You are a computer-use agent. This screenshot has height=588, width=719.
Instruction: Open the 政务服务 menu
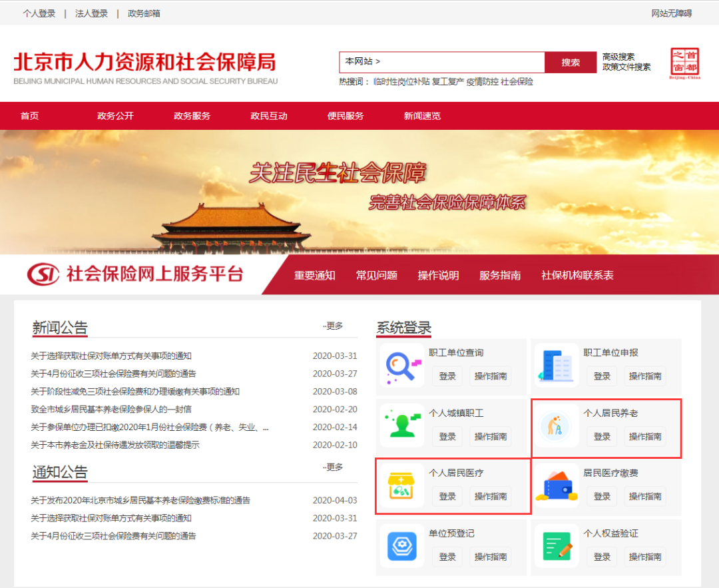(192, 116)
